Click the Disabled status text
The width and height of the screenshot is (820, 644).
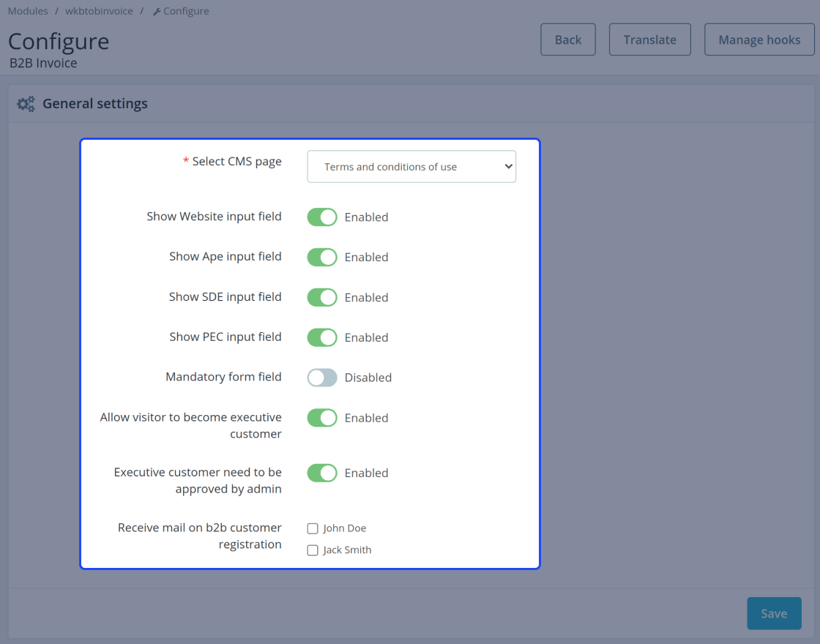pyautogui.click(x=368, y=378)
